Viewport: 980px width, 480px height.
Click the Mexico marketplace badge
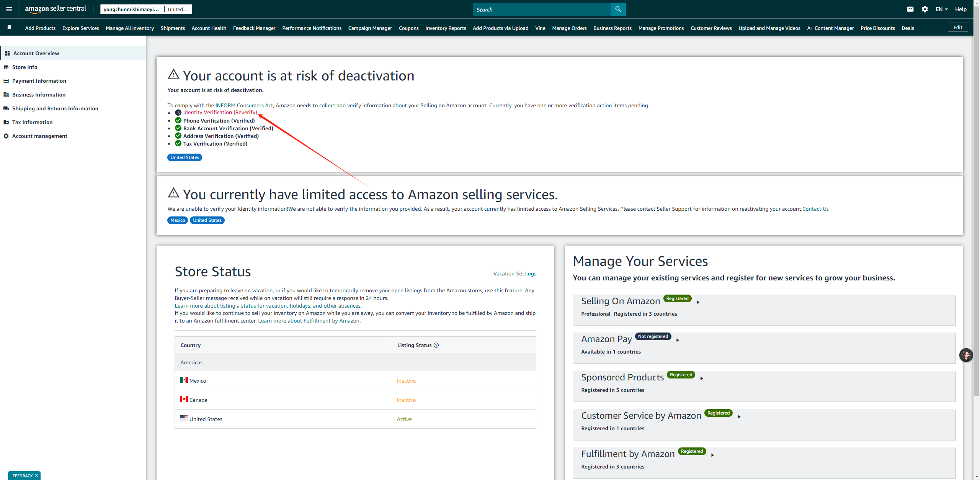[178, 220]
